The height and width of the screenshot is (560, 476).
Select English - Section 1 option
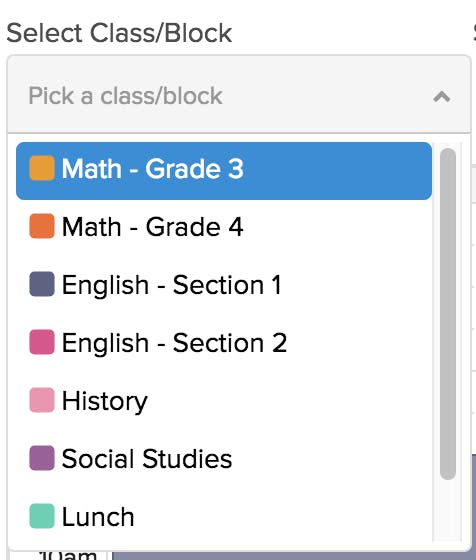tap(224, 285)
